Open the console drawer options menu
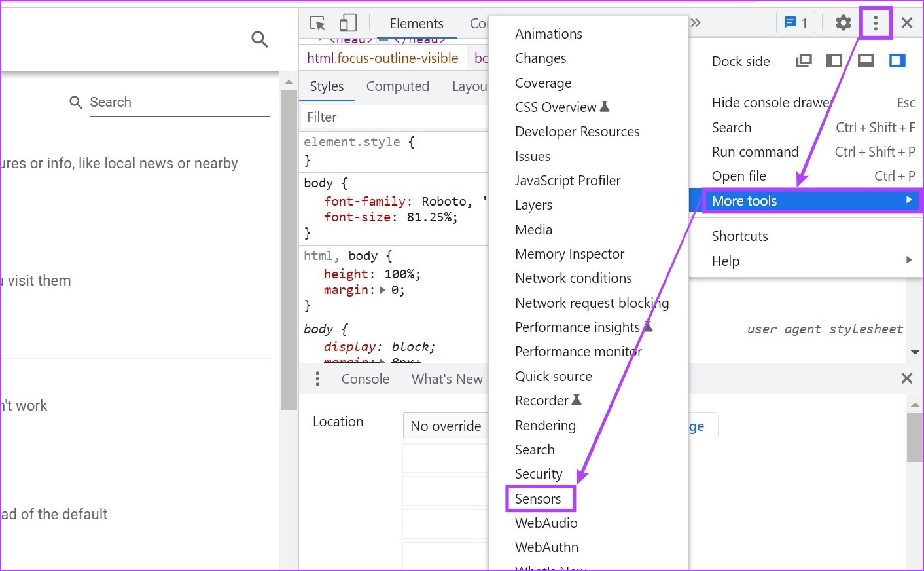Screen dimensions: 924x571 pos(317,378)
